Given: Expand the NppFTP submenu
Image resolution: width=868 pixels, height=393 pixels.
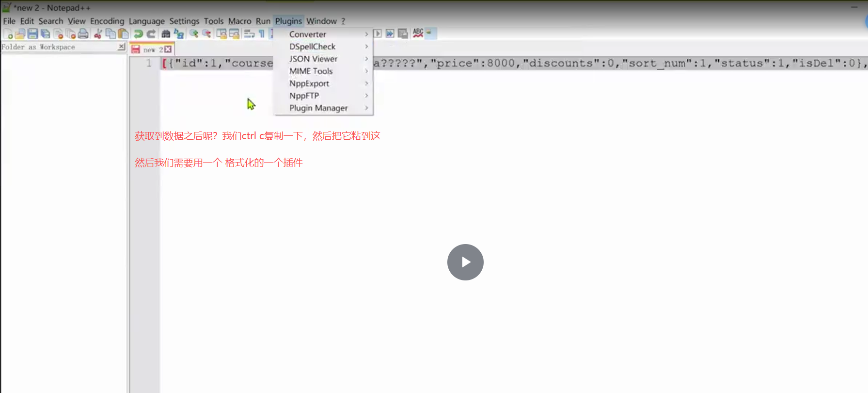Looking at the screenshot, I should (x=323, y=96).
